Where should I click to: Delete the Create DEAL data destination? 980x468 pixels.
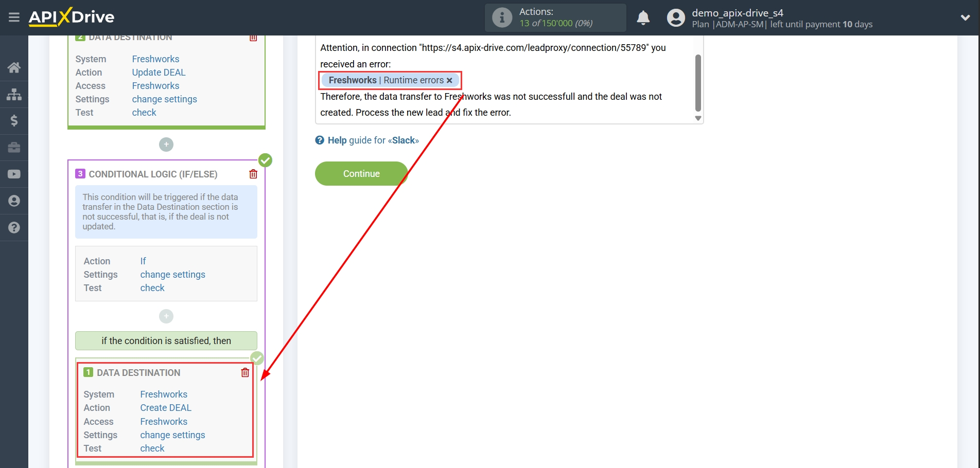[x=245, y=372]
